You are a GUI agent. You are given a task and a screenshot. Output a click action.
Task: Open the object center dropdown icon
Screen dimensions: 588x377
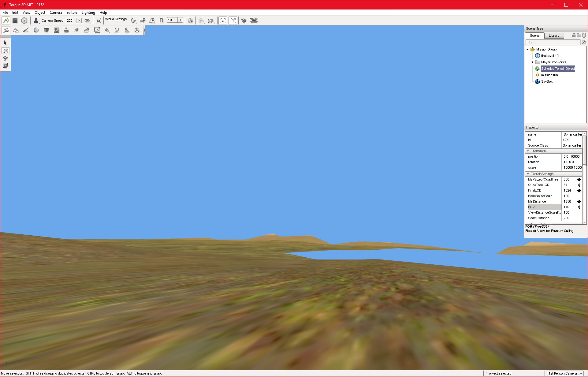[x=201, y=21]
